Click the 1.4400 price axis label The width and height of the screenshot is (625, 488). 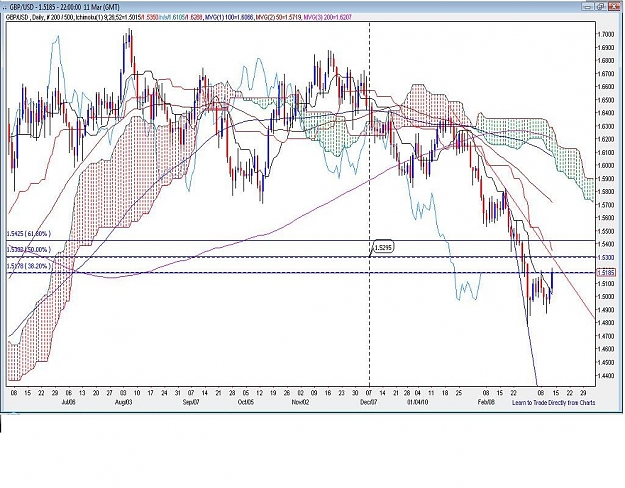pyautogui.click(x=606, y=376)
